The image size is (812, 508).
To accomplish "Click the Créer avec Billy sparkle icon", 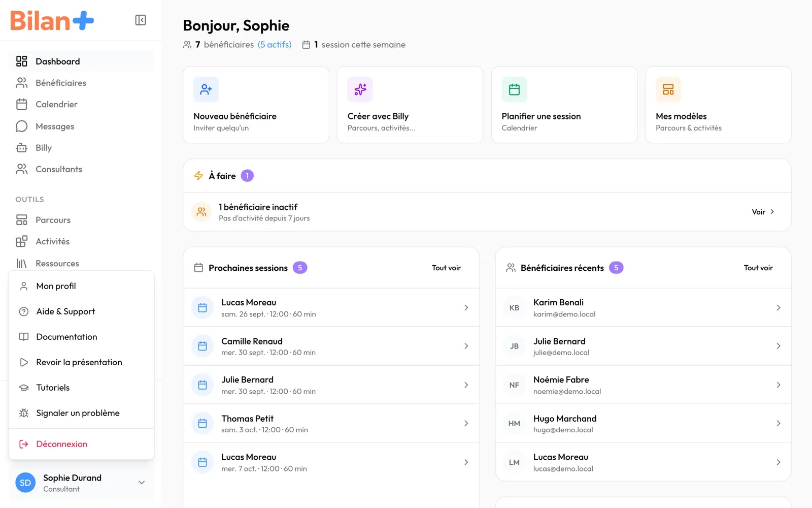I will [x=360, y=89].
